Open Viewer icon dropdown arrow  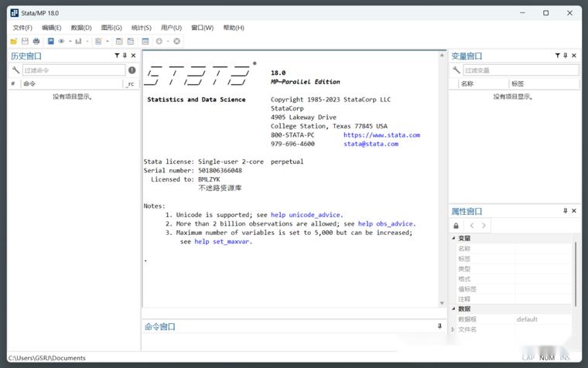point(70,41)
